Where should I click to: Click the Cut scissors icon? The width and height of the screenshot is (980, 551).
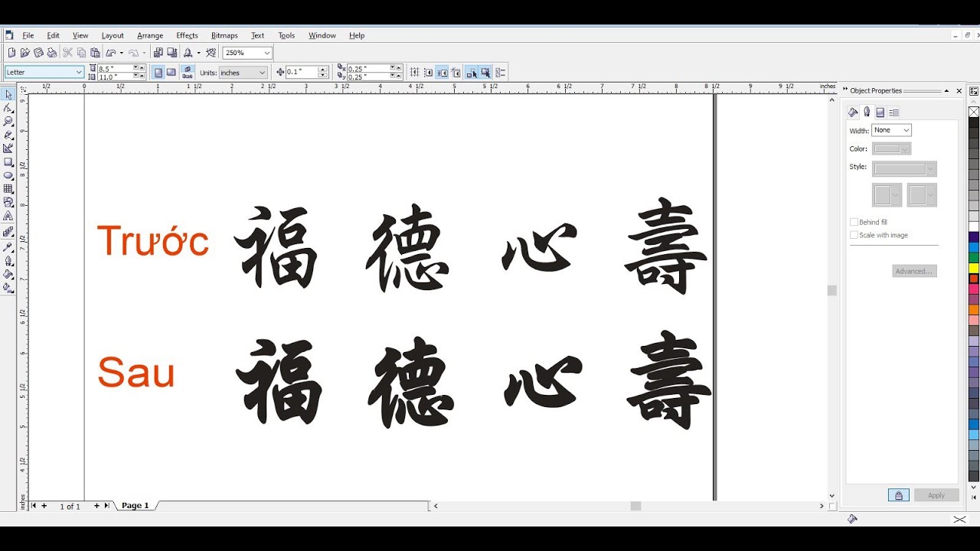click(x=67, y=53)
